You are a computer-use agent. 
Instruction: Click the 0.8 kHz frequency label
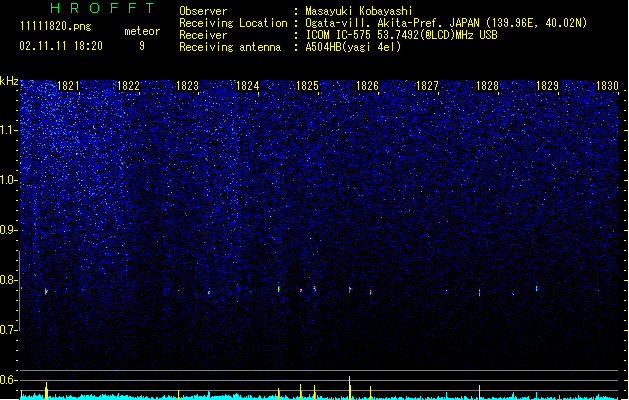pos(8,280)
